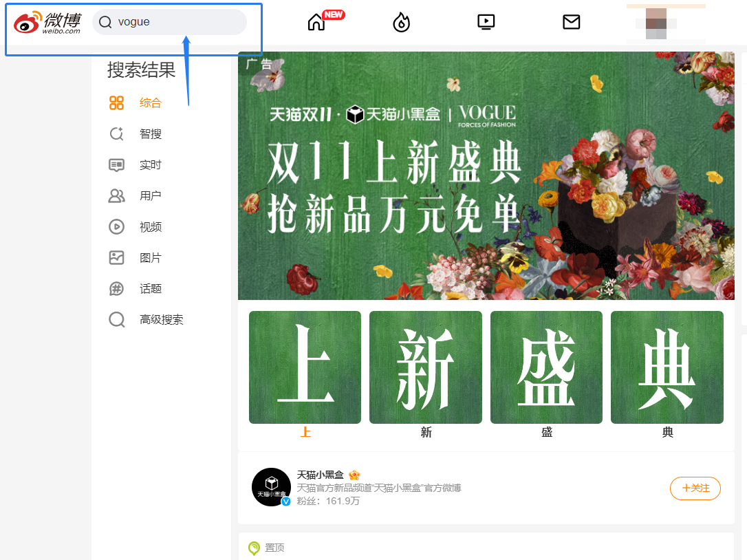Click the 天猫小黑盒 gold badge icon
The height and width of the screenshot is (560, 747).
click(x=354, y=475)
